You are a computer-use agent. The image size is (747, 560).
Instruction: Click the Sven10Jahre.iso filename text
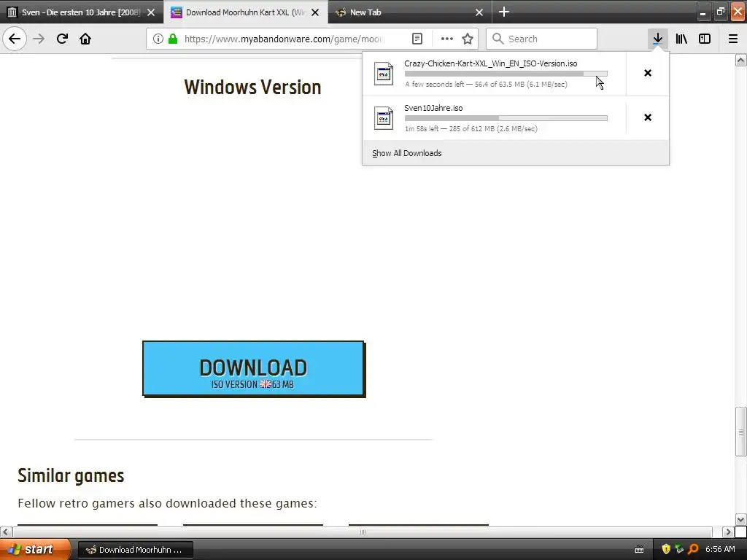coord(433,108)
